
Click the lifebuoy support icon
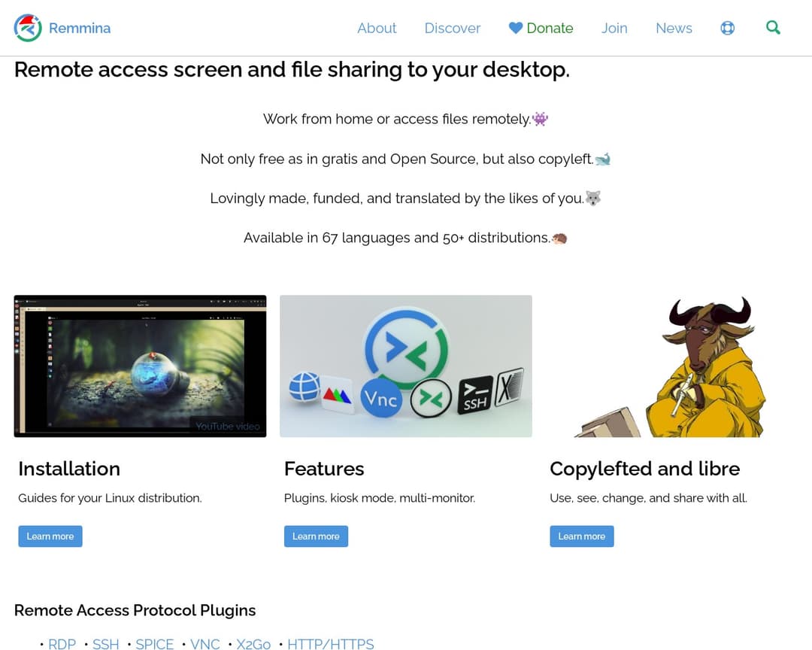pos(728,28)
